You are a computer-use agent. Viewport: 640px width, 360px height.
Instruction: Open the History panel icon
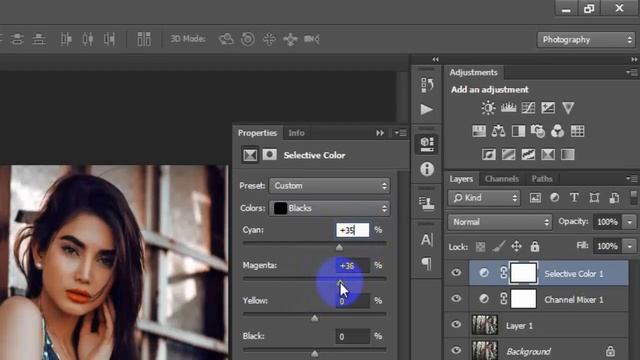tap(427, 85)
